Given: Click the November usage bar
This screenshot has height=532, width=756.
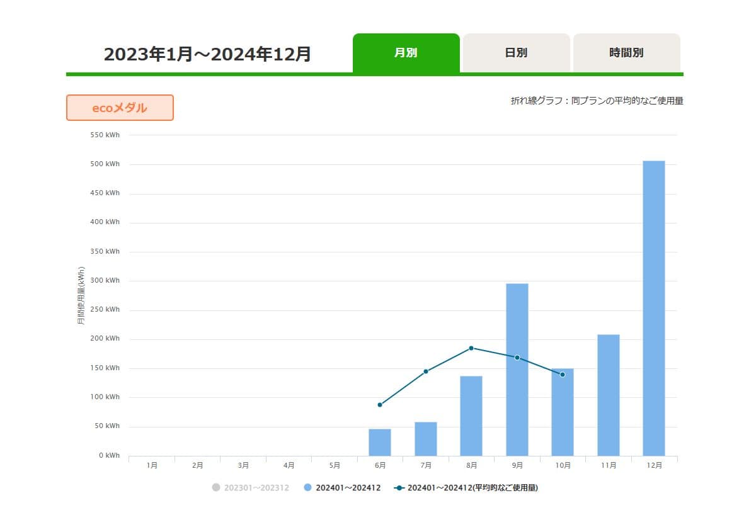Looking at the screenshot, I should point(608,395).
